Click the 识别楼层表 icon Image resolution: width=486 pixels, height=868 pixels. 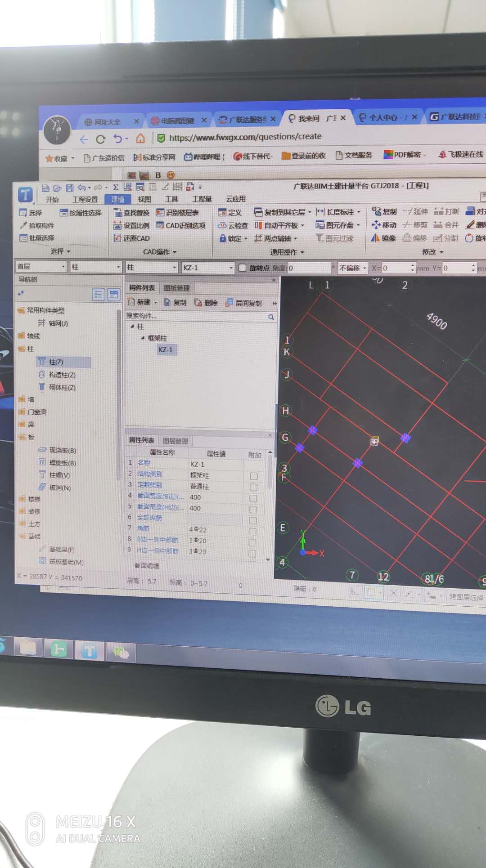point(160,212)
